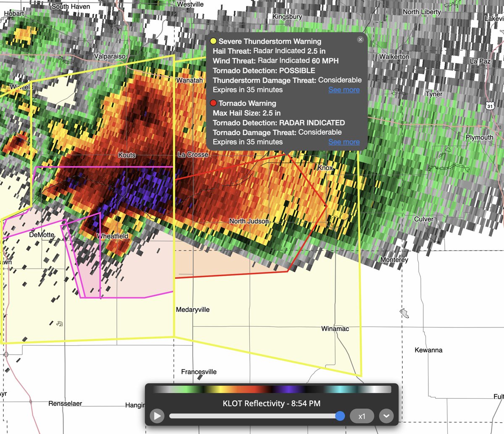This screenshot has height=434, width=504.
Task: Select the yellow Severe Thunderstorm Warning dot
Action: (x=213, y=41)
